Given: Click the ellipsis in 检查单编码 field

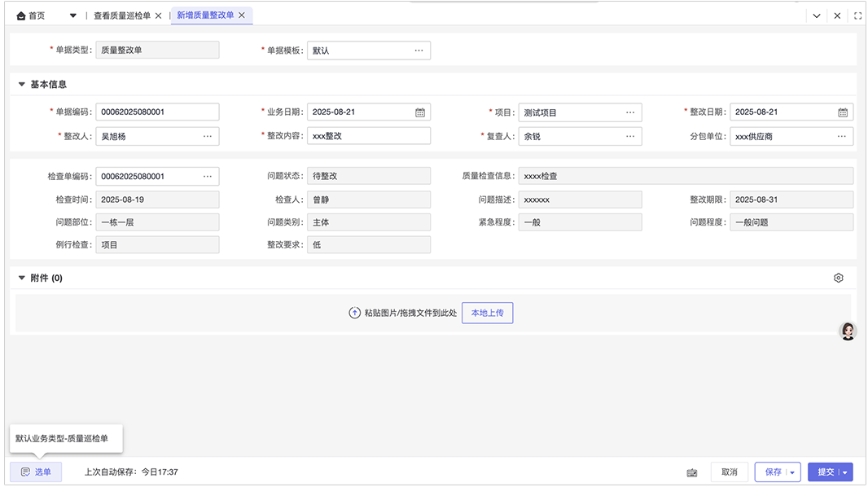Looking at the screenshot, I should 208,176.
